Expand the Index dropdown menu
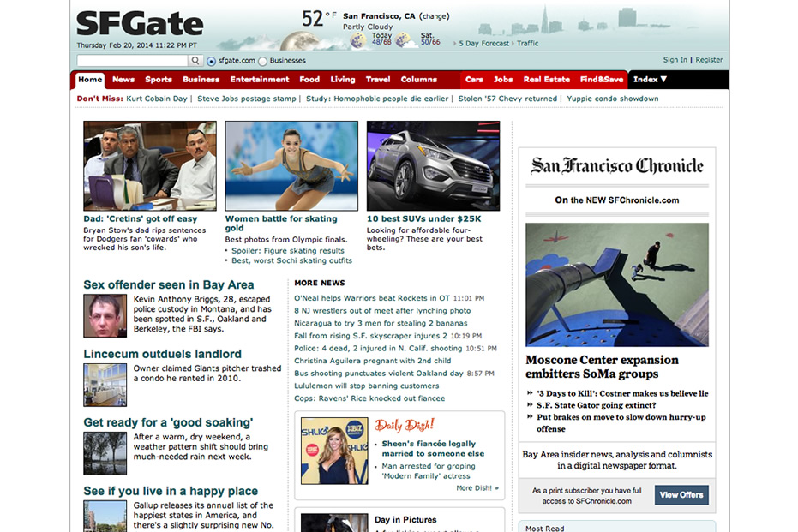The image size is (798, 532). (x=650, y=80)
